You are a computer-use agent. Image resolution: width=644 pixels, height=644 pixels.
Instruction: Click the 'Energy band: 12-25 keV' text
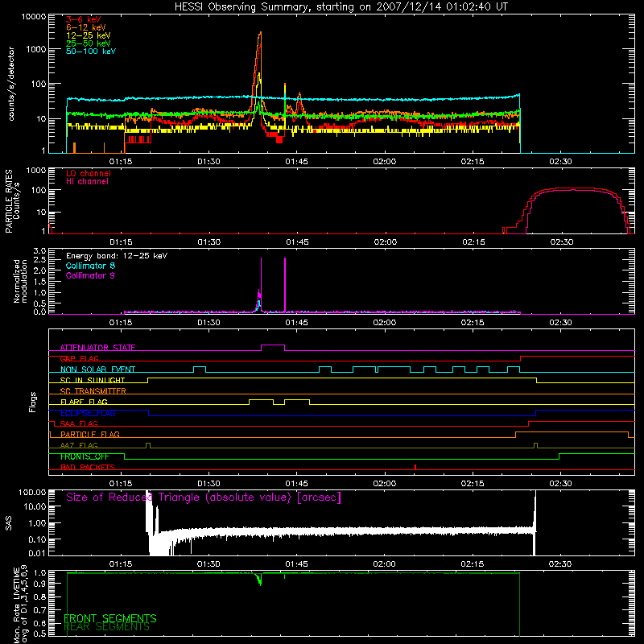tap(117, 256)
